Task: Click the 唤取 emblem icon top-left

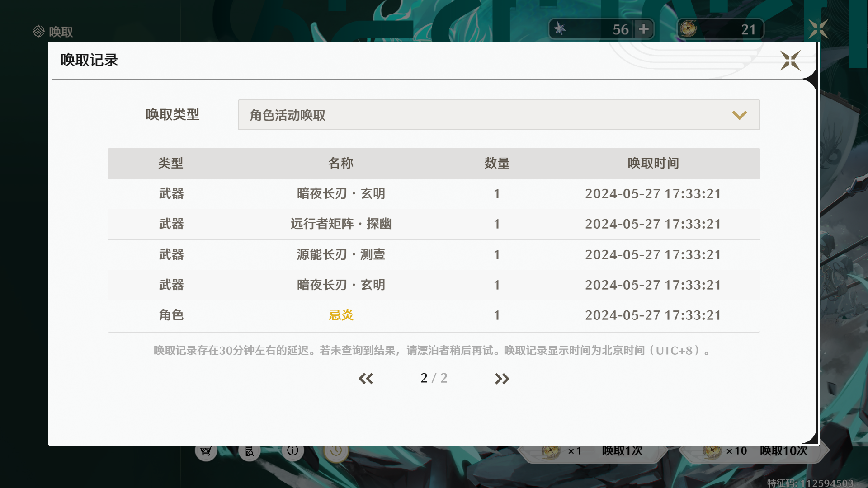Action: pos(39,31)
